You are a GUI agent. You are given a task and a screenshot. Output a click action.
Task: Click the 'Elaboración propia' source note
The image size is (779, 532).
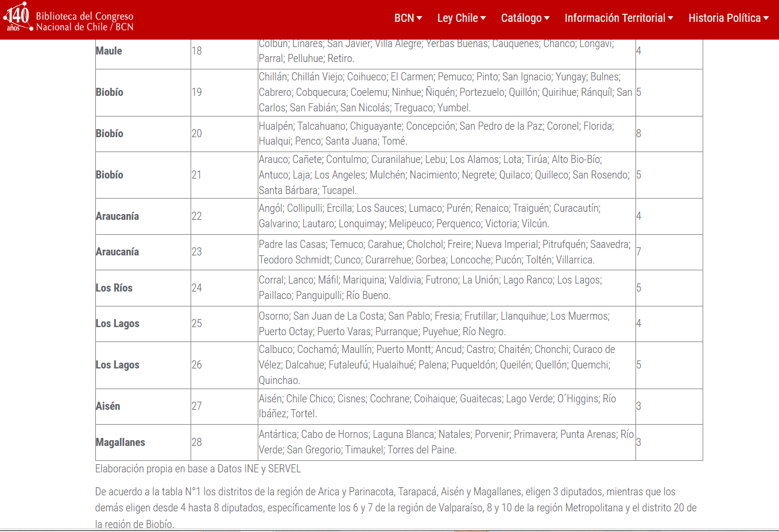pos(198,469)
